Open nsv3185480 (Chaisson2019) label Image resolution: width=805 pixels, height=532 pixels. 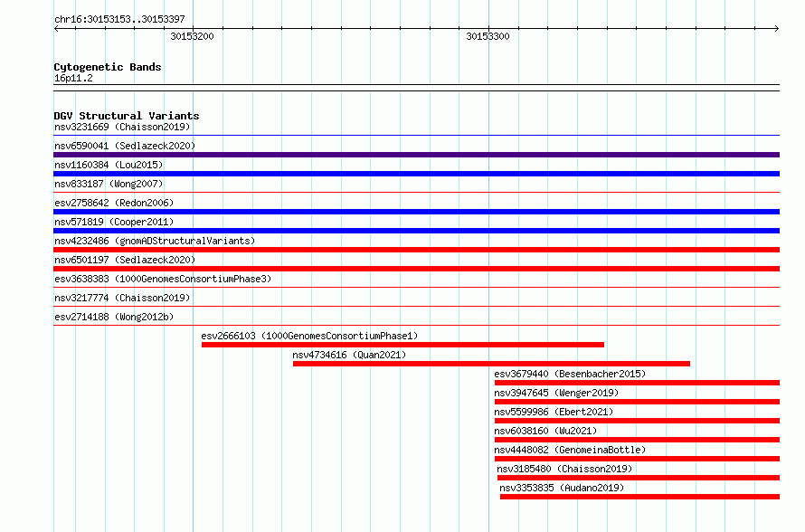tap(564, 469)
